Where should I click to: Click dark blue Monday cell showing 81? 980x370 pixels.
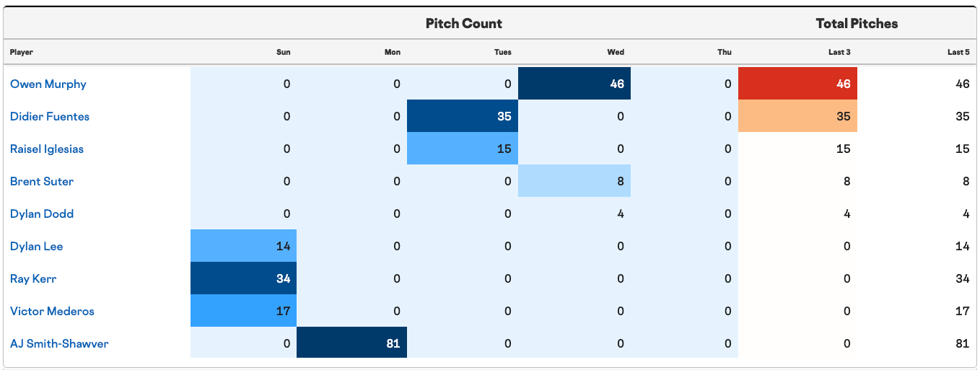pyautogui.click(x=352, y=343)
